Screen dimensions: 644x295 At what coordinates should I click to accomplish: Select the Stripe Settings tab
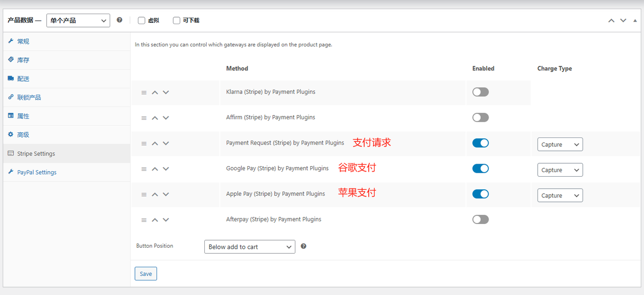pyautogui.click(x=66, y=154)
